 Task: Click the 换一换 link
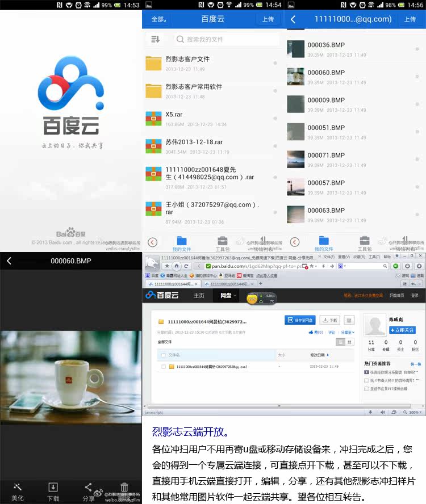[415, 364]
